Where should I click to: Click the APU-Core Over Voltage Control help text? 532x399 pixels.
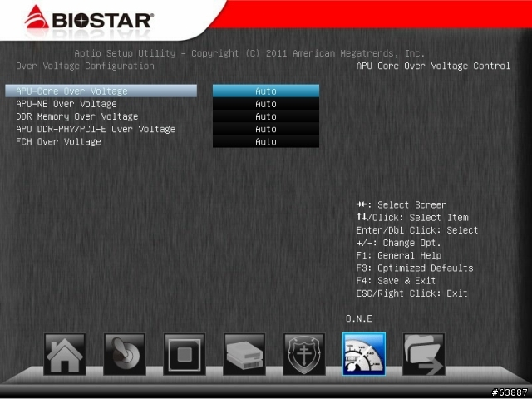click(433, 66)
